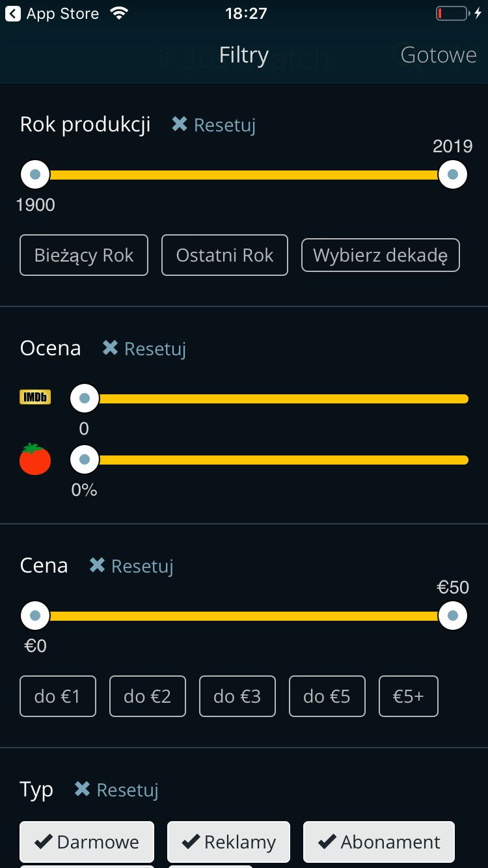This screenshot has width=488, height=868.
Task: Choose the Ostatni Rok preset
Action: point(224,255)
